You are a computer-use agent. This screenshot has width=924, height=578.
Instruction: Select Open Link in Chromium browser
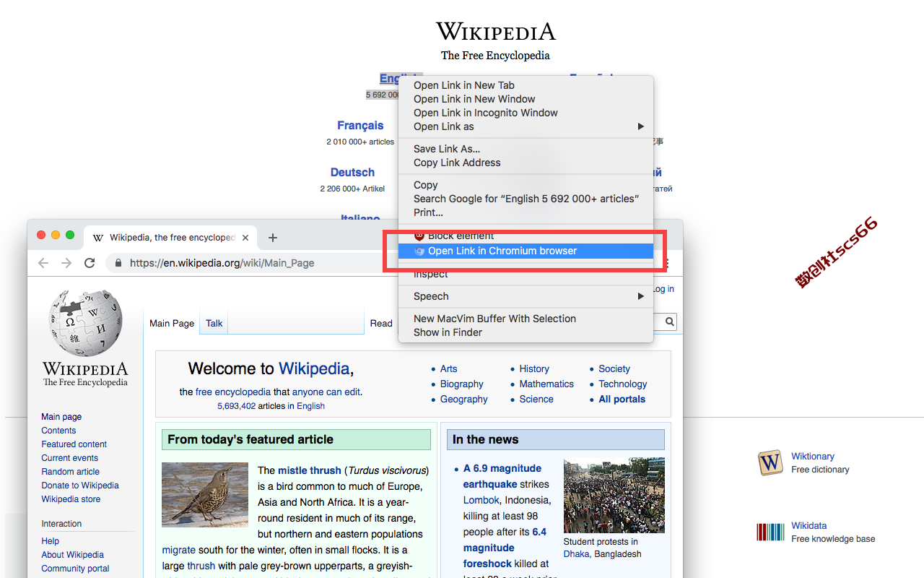[526, 251]
